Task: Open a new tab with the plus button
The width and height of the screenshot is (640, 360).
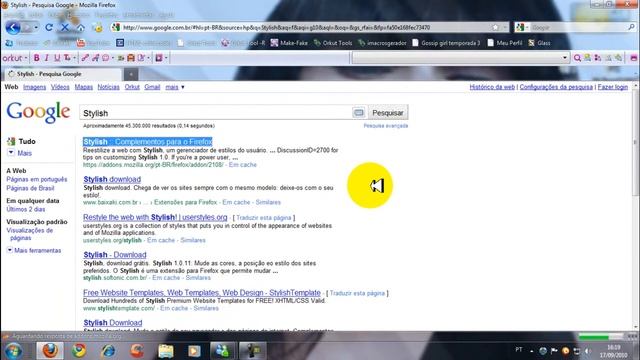Action: pyautogui.click(x=131, y=74)
